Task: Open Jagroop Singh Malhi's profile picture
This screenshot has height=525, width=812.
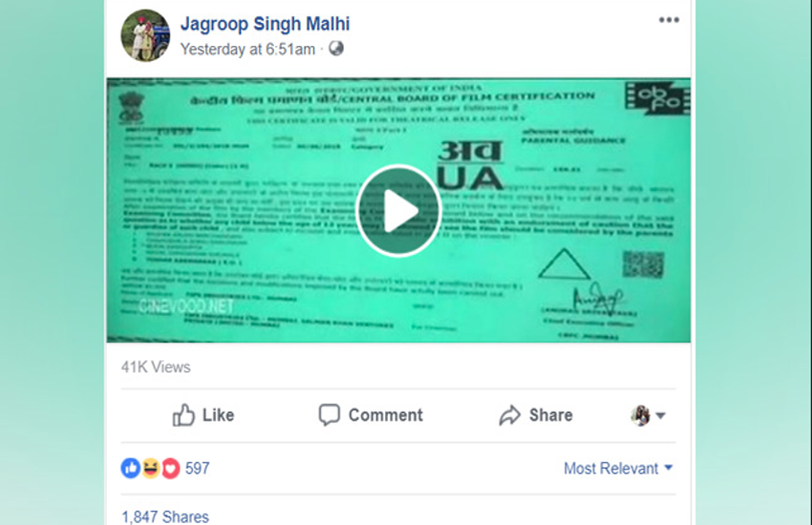Action: point(145,35)
